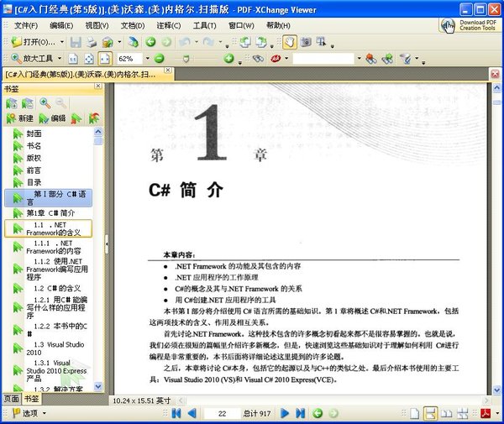Screen dimensions: 504x424
Task: Select continuous facing layout icon
Action: (x=463, y=413)
